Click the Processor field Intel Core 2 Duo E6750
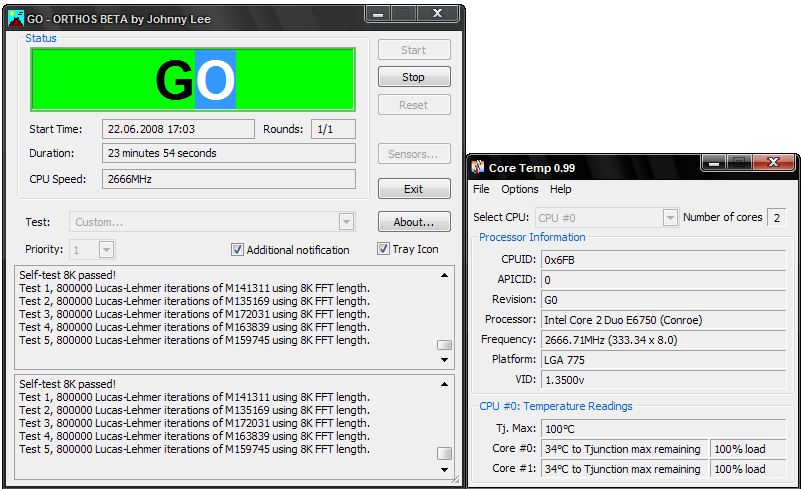Screen dimensions: 801x489 tap(664, 320)
